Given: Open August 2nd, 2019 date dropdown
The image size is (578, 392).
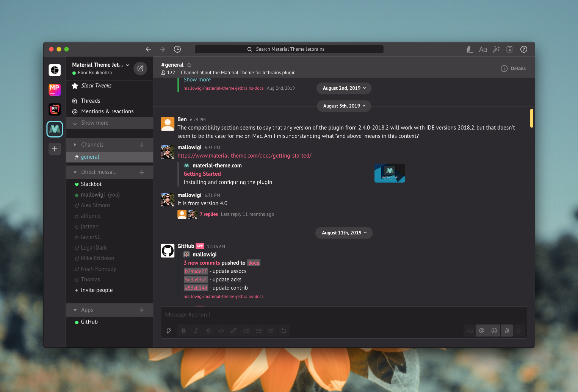Looking at the screenshot, I should [344, 88].
